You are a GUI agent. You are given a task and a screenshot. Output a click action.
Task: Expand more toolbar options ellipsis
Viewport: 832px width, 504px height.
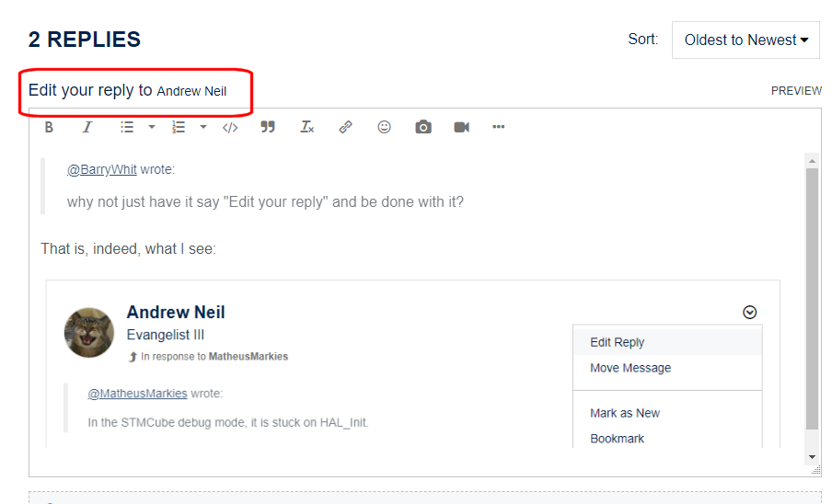(498, 127)
